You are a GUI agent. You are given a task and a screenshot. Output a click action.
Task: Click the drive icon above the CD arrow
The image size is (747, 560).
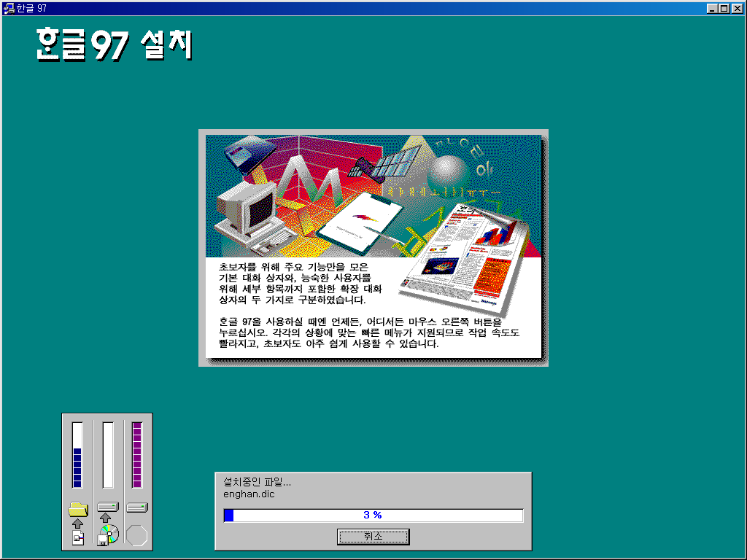click(108, 507)
